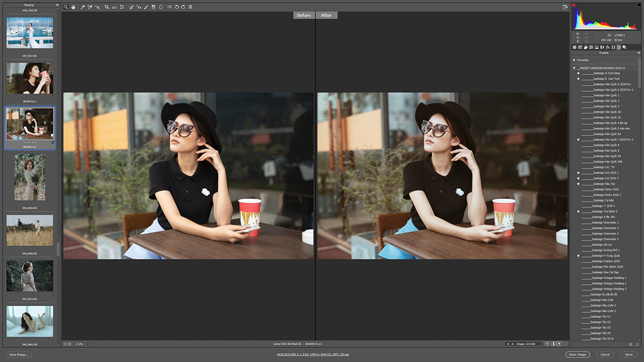Click the Save Image button
Screen dimensions: 644x362
pyautogui.click(x=19, y=355)
